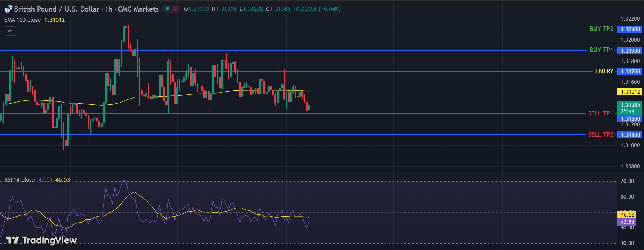Image resolution: width=644 pixels, height=250 pixels.
Task: Select the ENTRY line label
Action: coord(604,71)
